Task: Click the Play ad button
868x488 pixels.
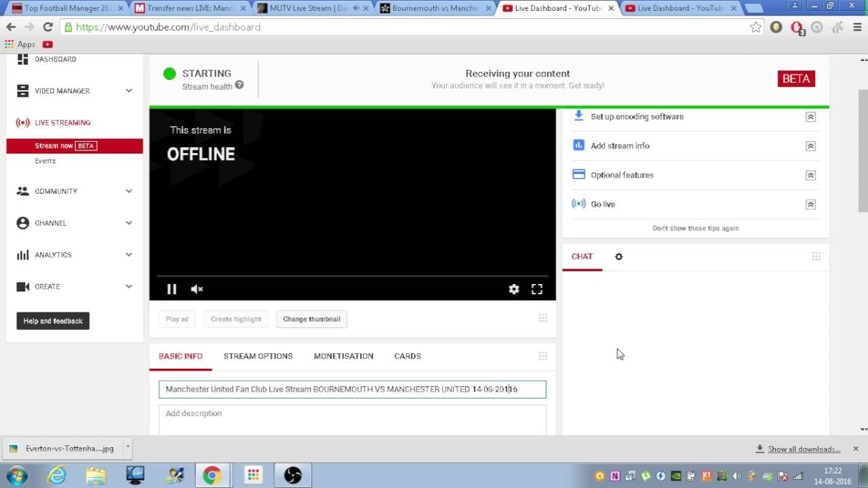Action: pos(177,319)
